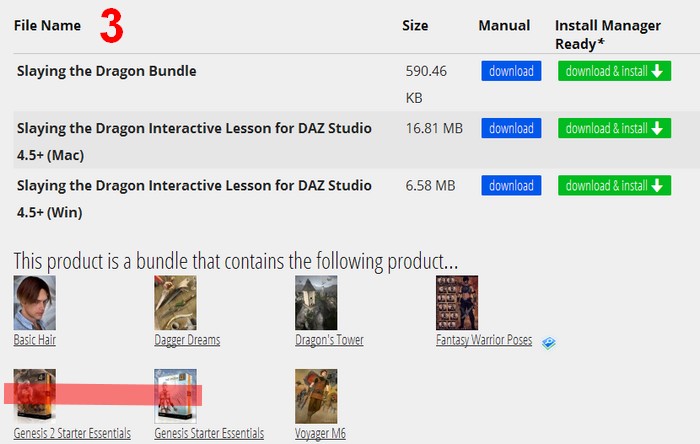
Task: Select the Slaying the Dragon Bundle file name
Action: point(107,71)
